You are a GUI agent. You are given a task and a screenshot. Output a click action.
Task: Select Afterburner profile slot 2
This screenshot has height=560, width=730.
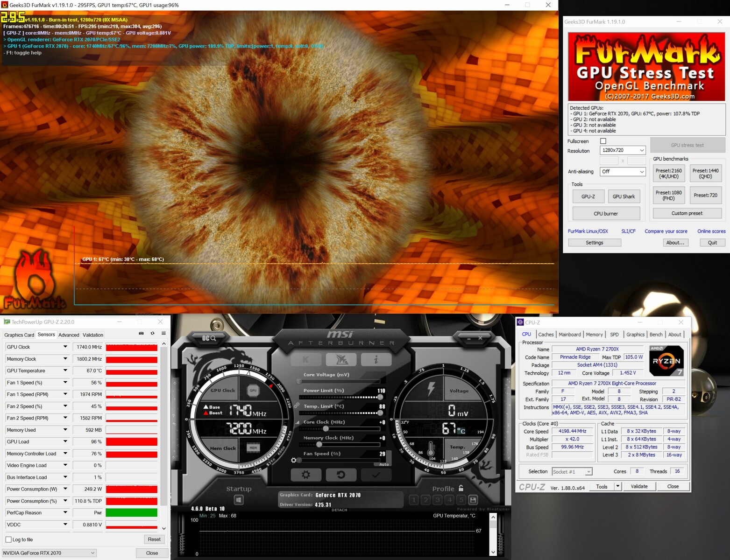[425, 500]
